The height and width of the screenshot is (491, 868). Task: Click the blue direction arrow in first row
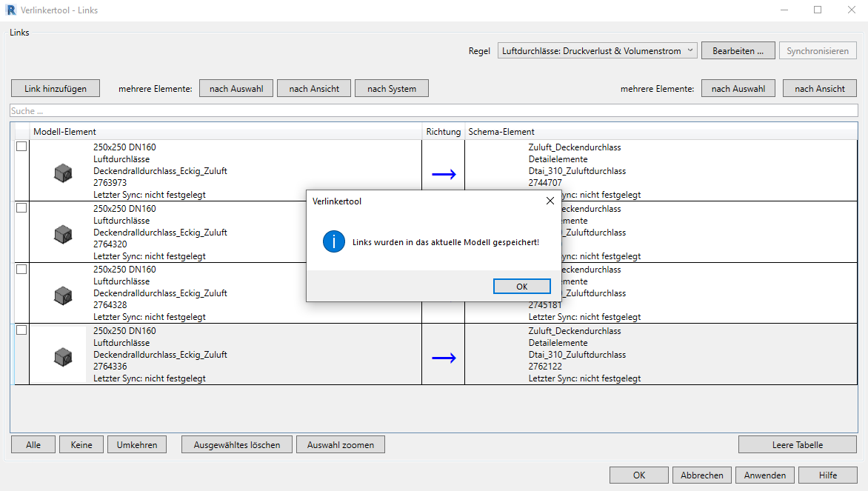[444, 174]
